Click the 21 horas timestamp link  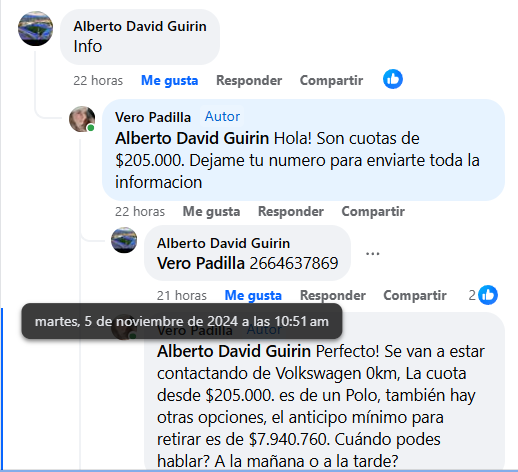pyautogui.click(x=182, y=296)
